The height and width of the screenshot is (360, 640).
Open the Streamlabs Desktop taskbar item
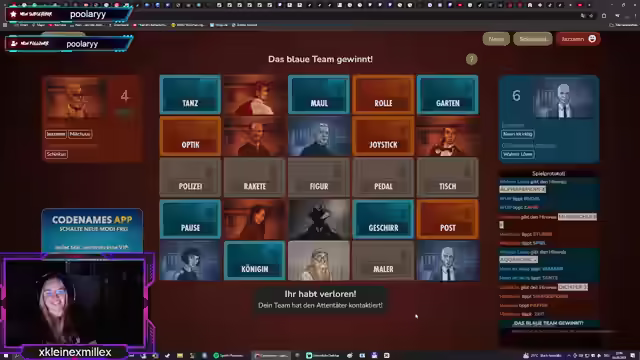(324, 356)
